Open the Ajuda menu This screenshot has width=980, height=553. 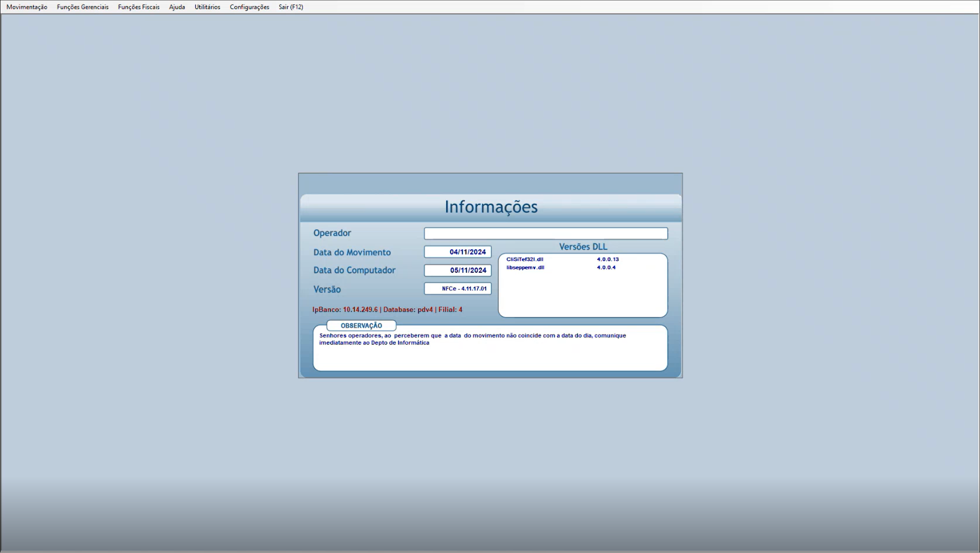coord(177,7)
